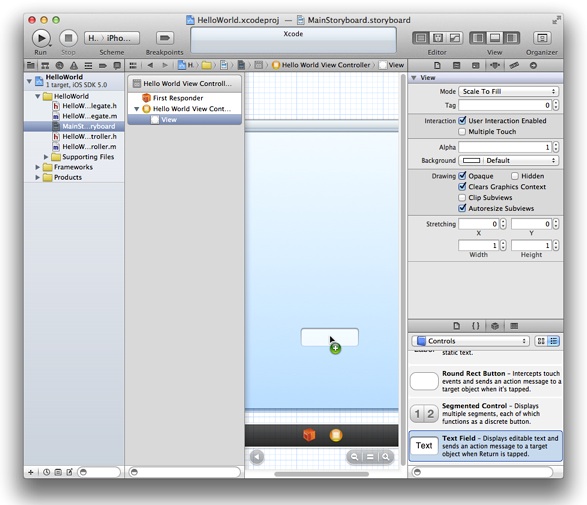Toggle Autoresize Subviews checkbox

462,208
